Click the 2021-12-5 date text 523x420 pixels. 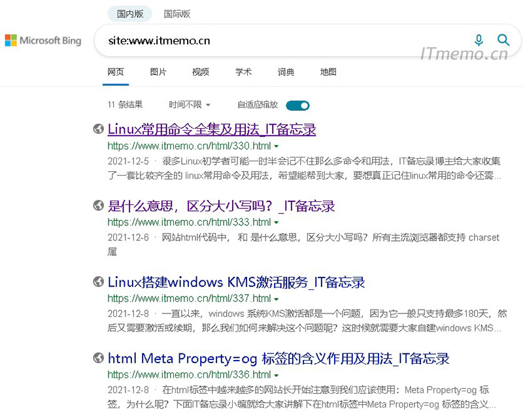click(128, 161)
